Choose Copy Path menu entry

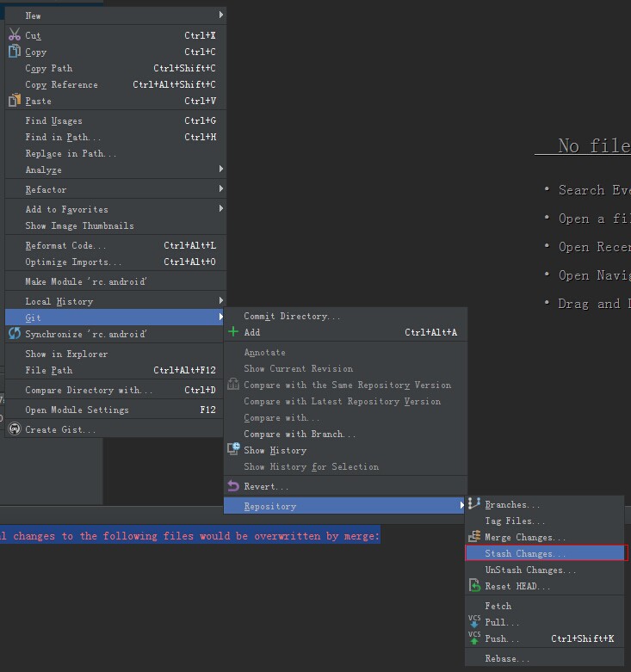(x=115, y=68)
